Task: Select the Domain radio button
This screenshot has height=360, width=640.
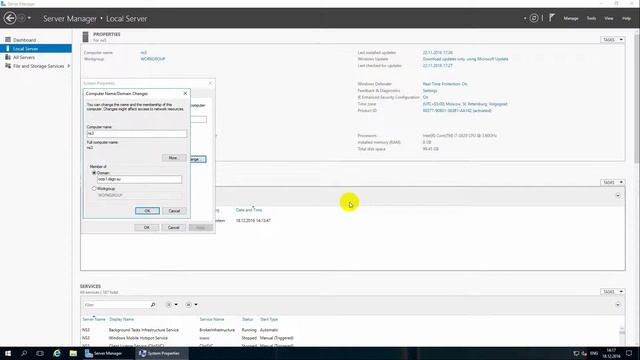Action: tap(94, 173)
